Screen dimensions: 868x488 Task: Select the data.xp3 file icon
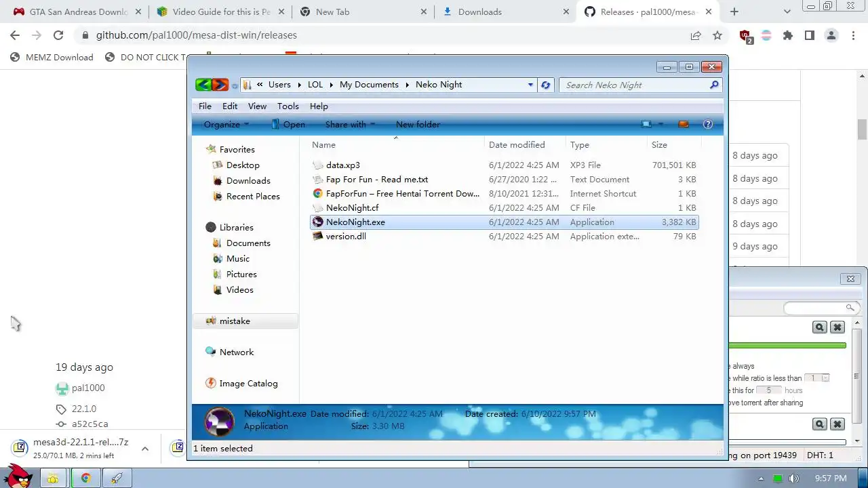pos(317,165)
